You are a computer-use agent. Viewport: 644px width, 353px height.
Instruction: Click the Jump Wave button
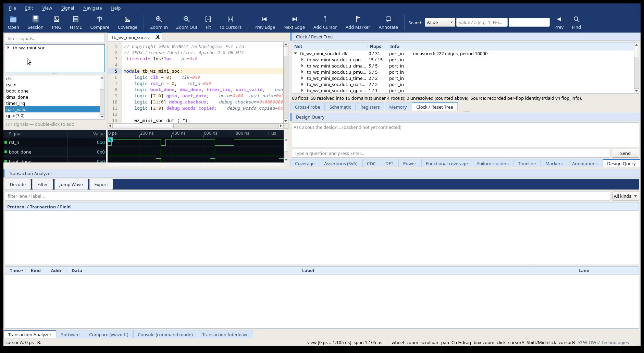coord(71,184)
